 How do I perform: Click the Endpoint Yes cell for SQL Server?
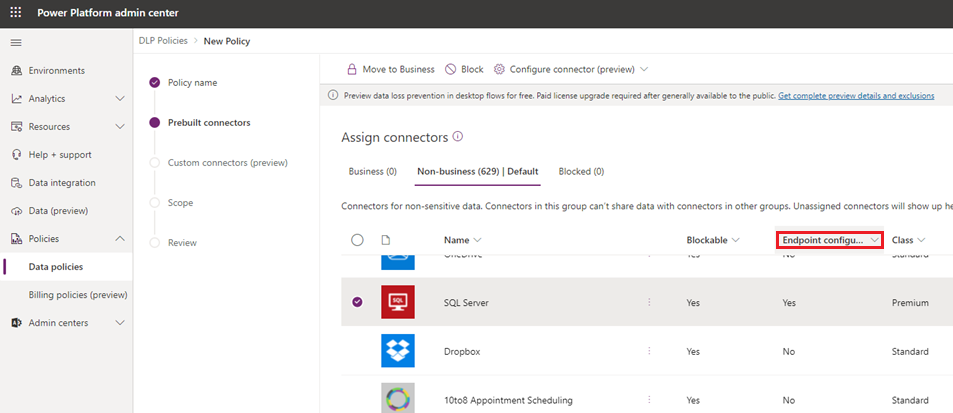click(x=789, y=302)
